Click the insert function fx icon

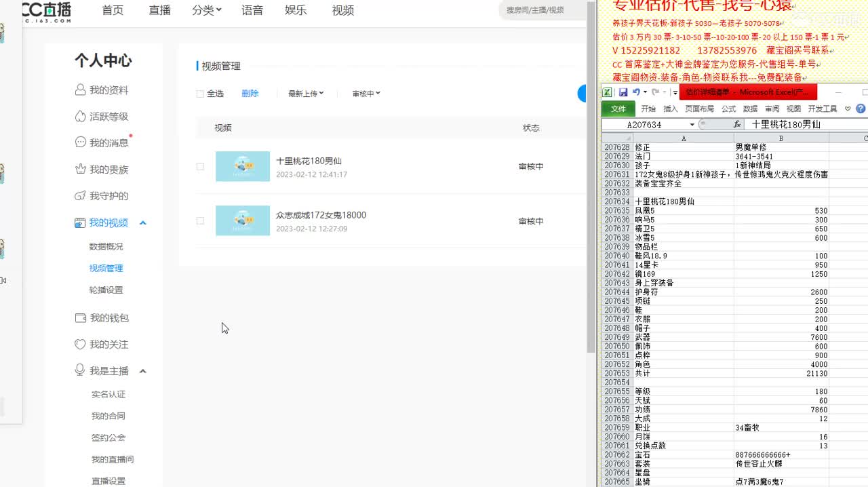[737, 124]
